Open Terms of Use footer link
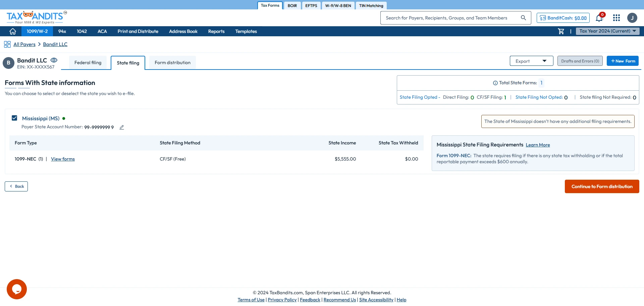Image resolution: width=644 pixels, height=306 pixels. point(251,300)
